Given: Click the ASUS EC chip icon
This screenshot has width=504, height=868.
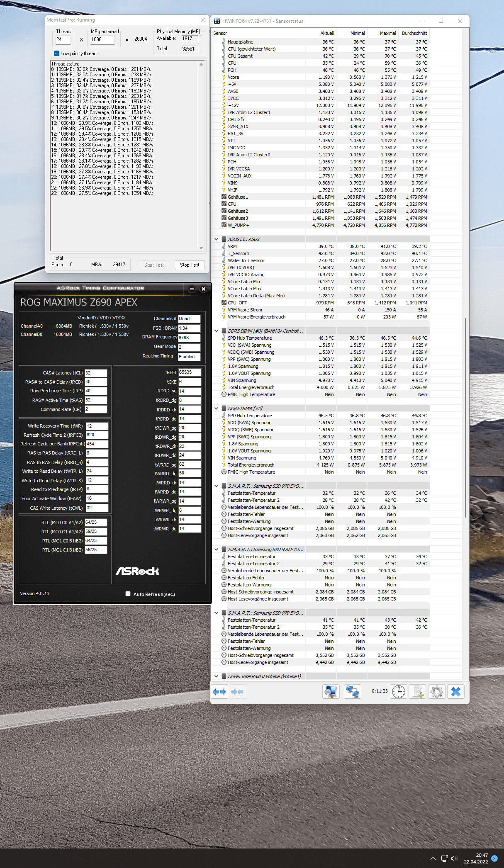Looking at the screenshot, I should pyautogui.click(x=224, y=239).
